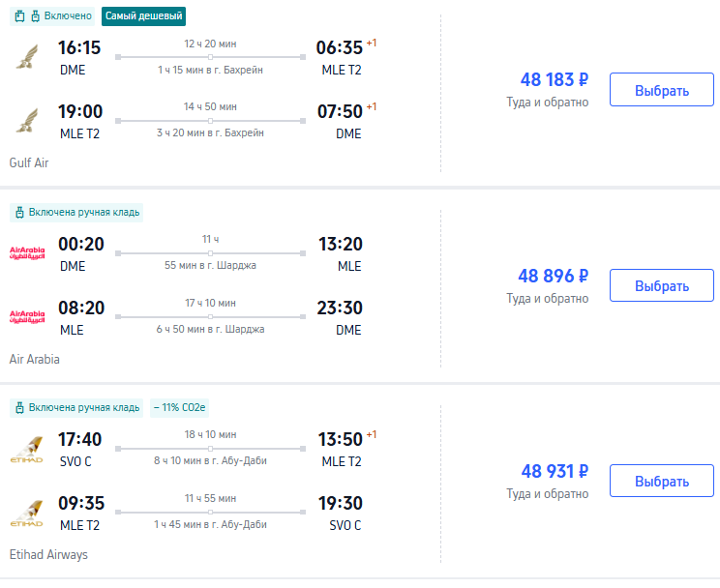This screenshot has height=588, width=720.
Task: Click the Air Arabia logo on the 08:20 flight
Action: pos(26,318)
